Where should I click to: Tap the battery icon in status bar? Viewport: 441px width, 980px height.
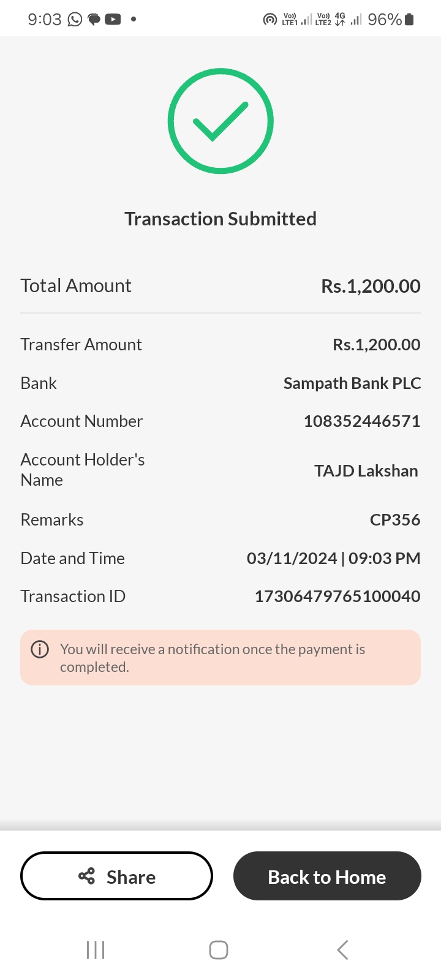[x=410, y=20]
